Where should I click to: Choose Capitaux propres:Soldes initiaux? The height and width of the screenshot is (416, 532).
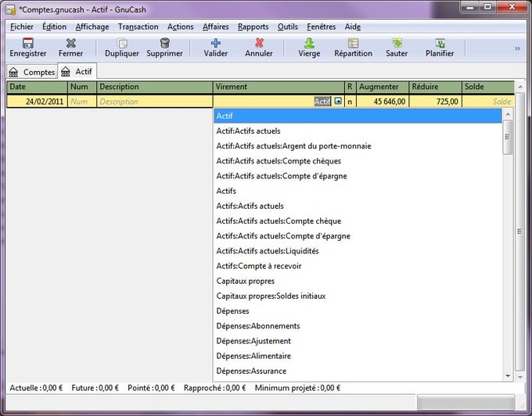pos(358,296)
